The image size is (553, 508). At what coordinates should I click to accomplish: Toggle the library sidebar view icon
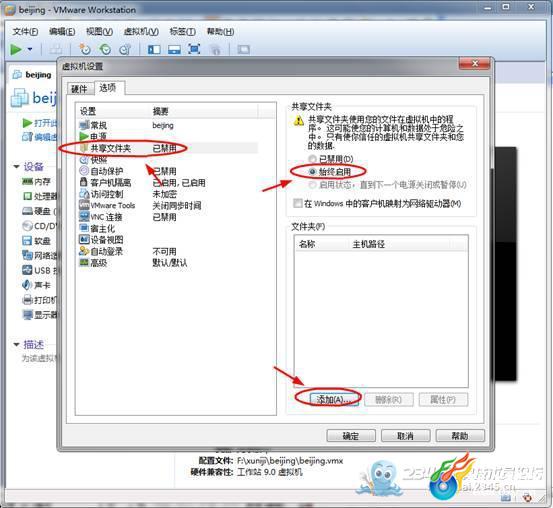tap(154, 49)
